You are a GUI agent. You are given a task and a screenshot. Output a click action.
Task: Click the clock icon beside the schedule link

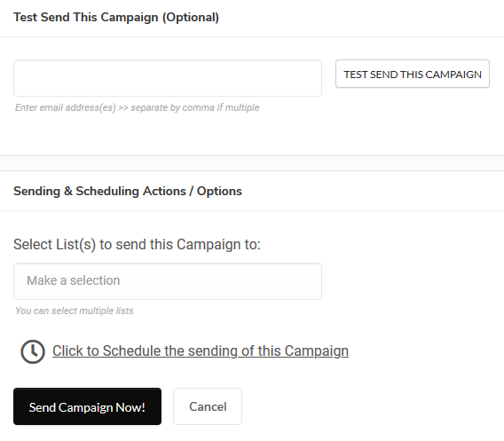click(x=33, y=351)
